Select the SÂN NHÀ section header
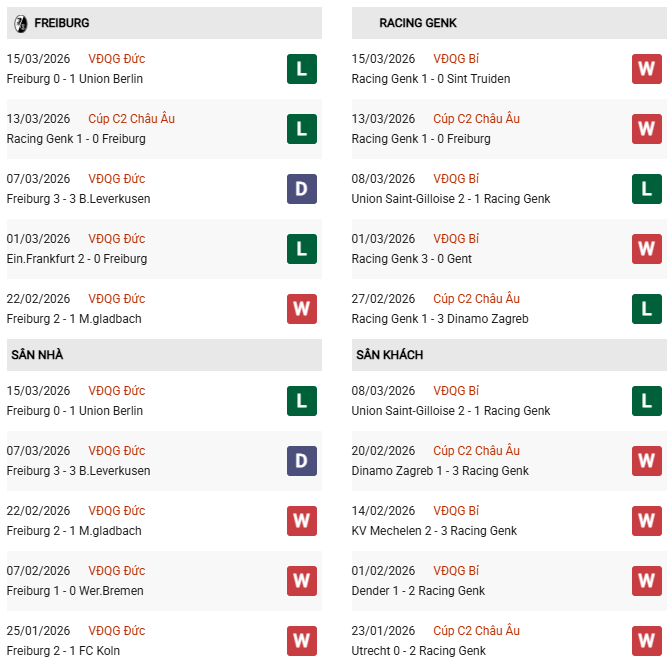The height and width of the screenshot is (663, 671). coord(37,355)
